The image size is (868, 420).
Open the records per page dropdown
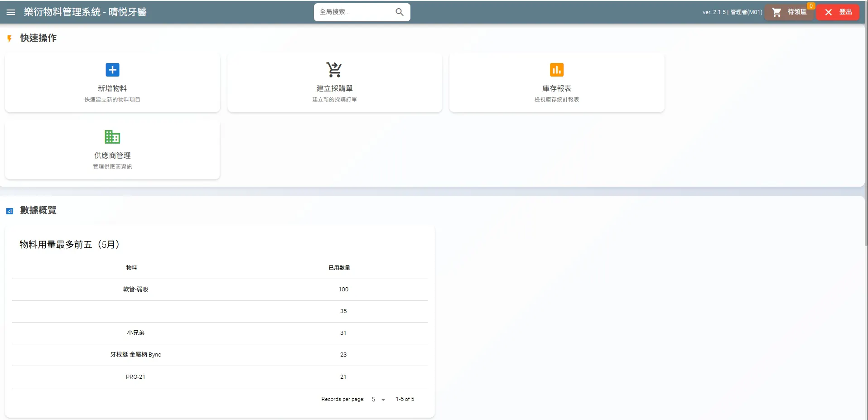[x=378, y=399]
